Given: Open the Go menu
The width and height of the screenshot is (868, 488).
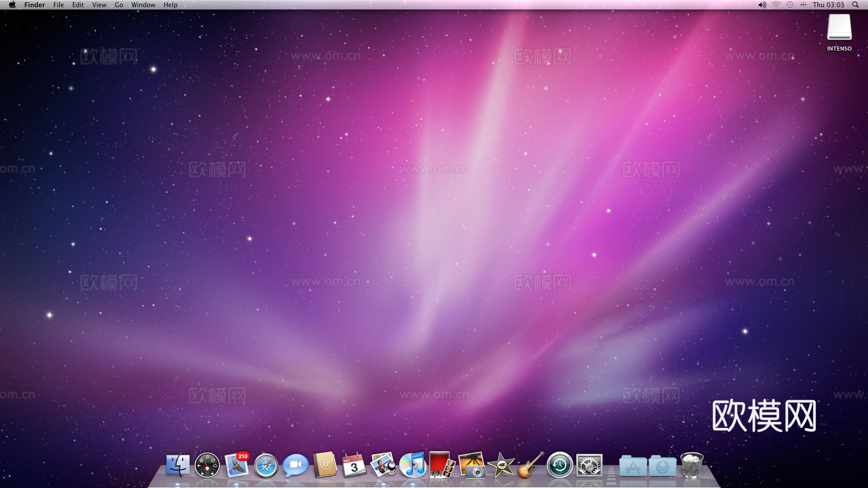Looking at the screenshot, I should pos(119,5).
